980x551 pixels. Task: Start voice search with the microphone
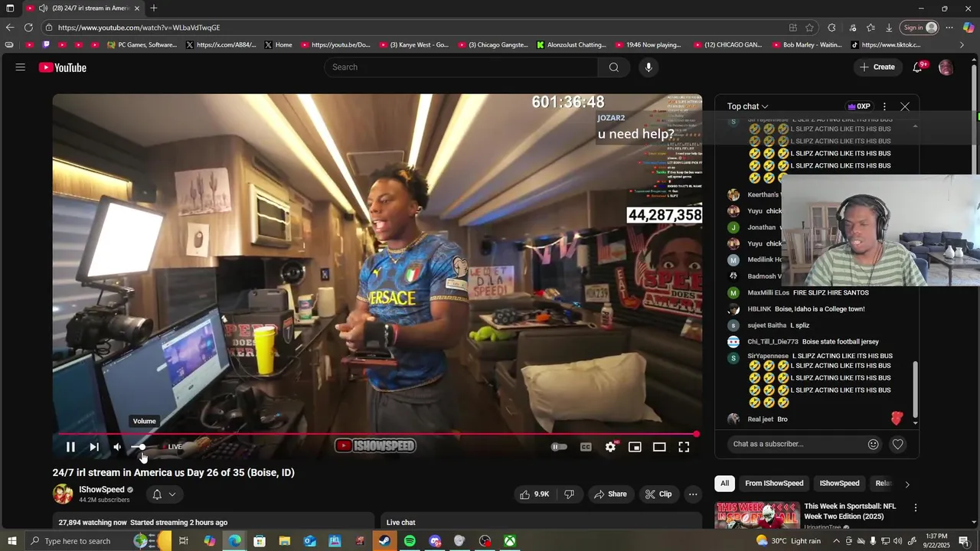click(x=648, y=67)
